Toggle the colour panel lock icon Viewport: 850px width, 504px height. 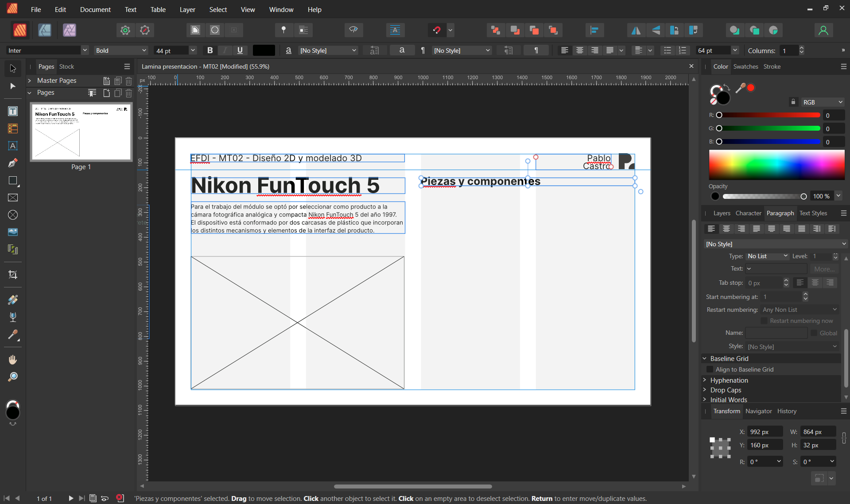point(793,102)
